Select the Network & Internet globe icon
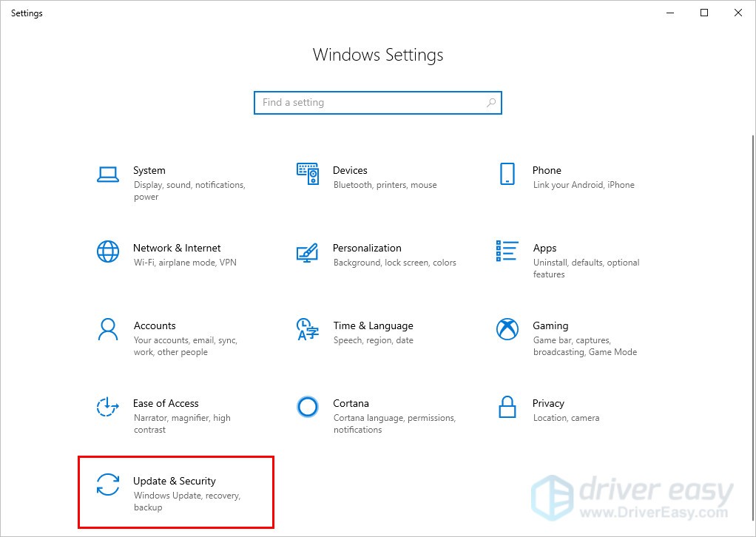 pyautogui.click(x=107, y=251)
